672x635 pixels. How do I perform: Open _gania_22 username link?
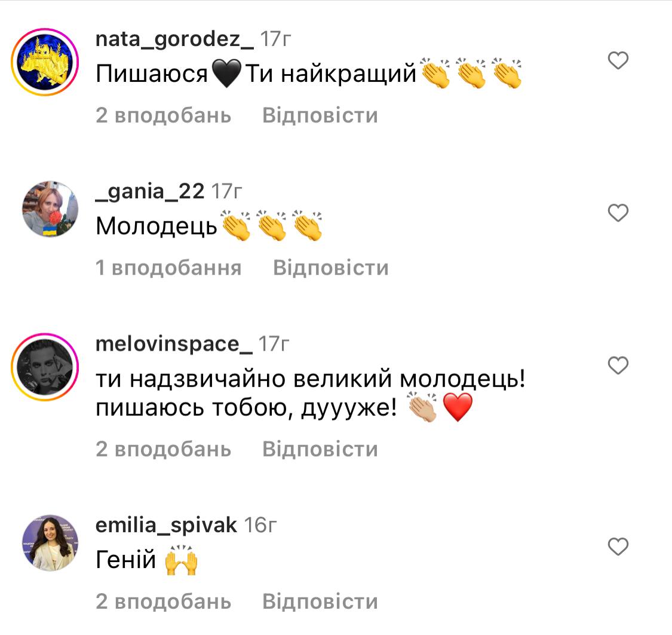(150, 192)
